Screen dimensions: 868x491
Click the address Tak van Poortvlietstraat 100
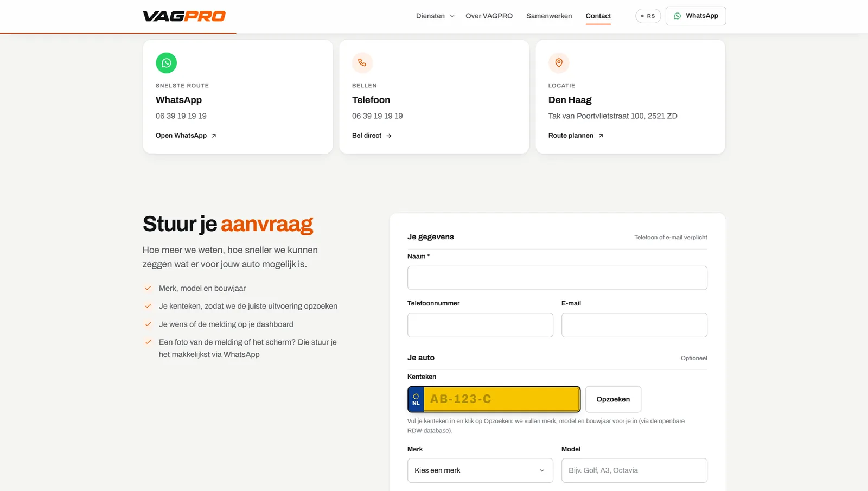[612, 116]
